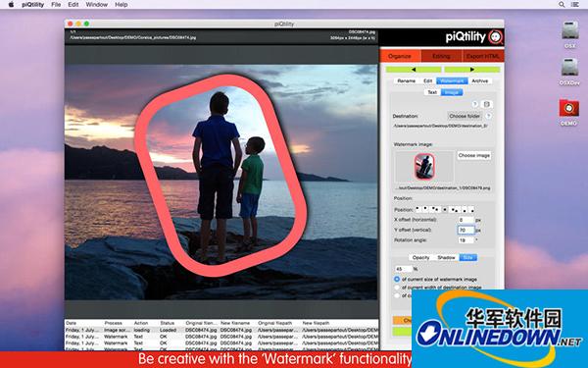588x368 pixels.
Task: Select the Watermark segment
Action: [x=452, y=80]
